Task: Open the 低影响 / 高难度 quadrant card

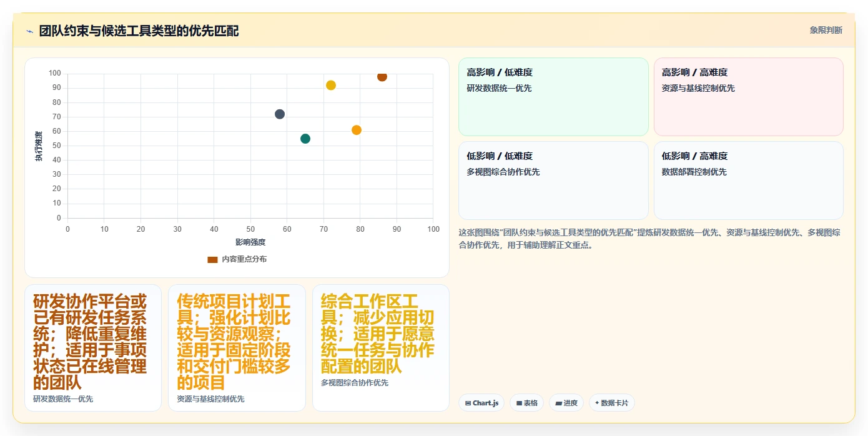Action: pyautogui.click(x=749, y=181)
